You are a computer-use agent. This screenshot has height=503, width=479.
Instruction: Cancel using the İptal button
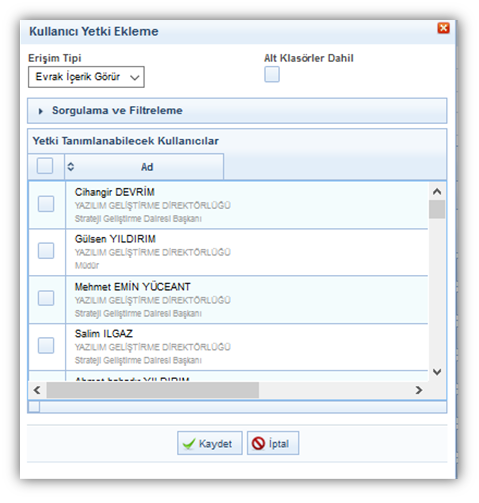point(273,443)
